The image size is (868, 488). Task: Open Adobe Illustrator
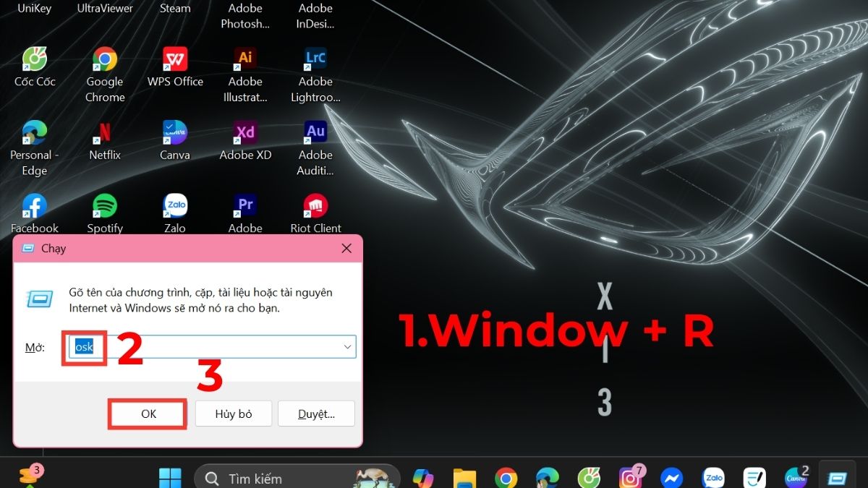point(244,58)
